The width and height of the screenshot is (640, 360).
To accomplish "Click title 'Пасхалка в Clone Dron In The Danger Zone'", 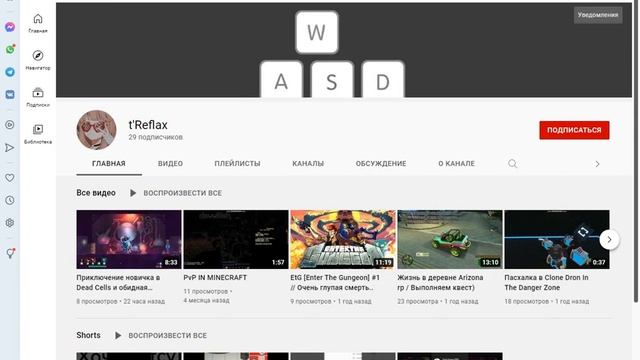I will 546,282.
